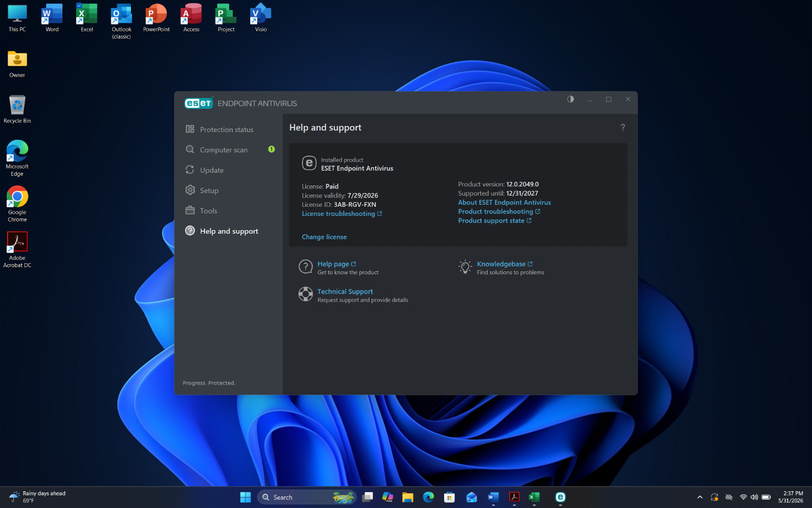This screenshot has height=508, width=812.
Task: Maximize the ESET window
Action: [x=608, y=99]
